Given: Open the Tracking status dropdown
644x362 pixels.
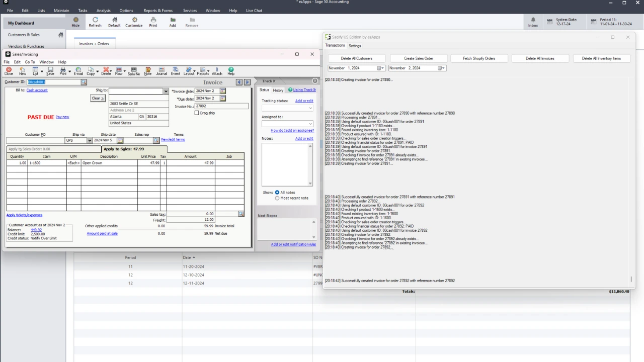Looking at the screenshot, I should click(310, 108).
